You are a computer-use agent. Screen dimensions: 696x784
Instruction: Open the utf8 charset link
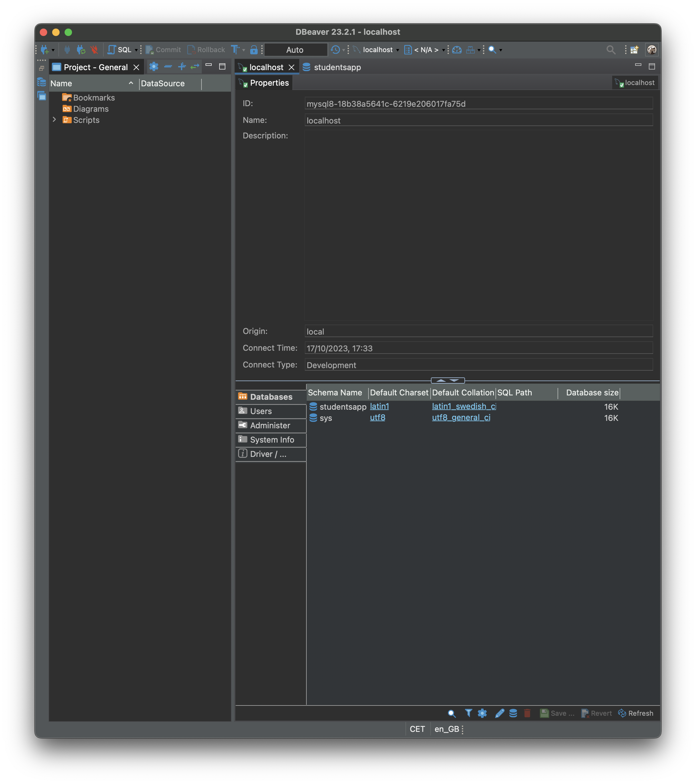pyautogui.click(x=377, y=417)
